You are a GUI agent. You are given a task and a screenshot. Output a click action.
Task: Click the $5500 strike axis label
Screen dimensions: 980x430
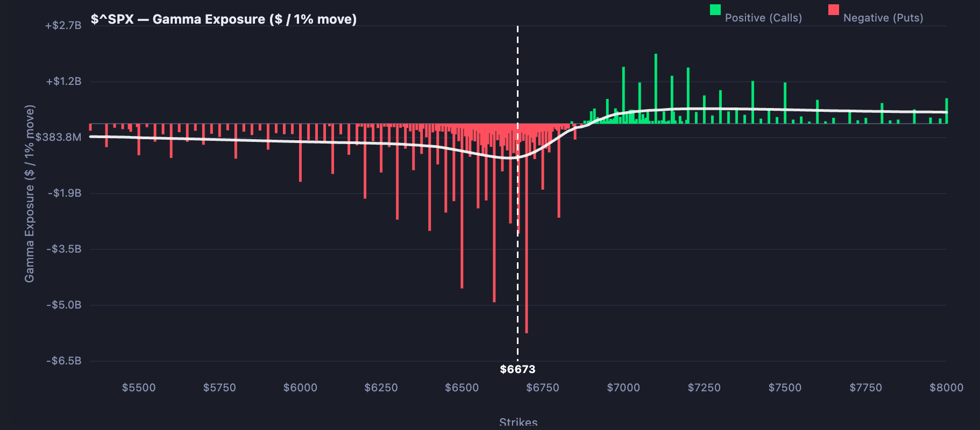point(139,388)
